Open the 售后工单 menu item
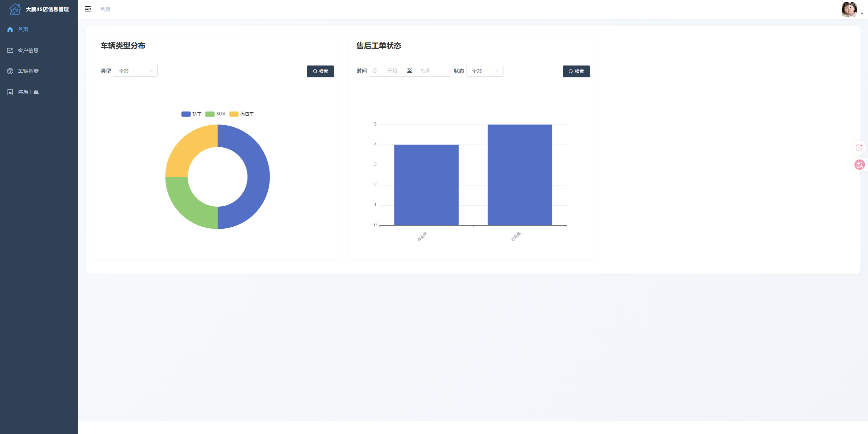 [39, 92]
